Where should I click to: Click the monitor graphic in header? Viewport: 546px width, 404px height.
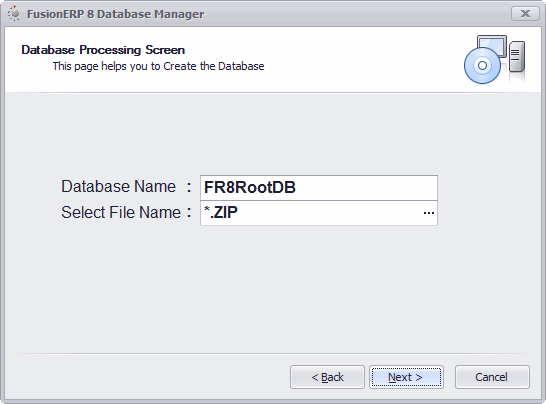[492, 45]
